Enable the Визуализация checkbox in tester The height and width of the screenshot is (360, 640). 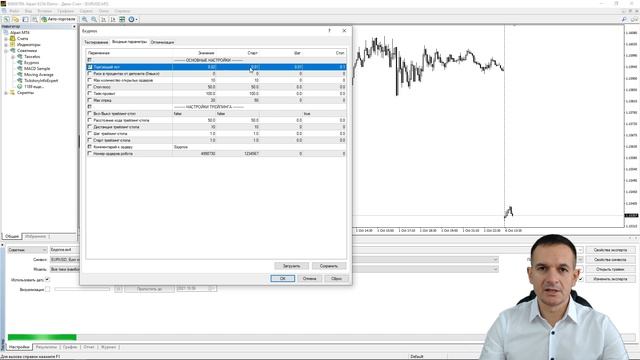[x=47, y=289]
